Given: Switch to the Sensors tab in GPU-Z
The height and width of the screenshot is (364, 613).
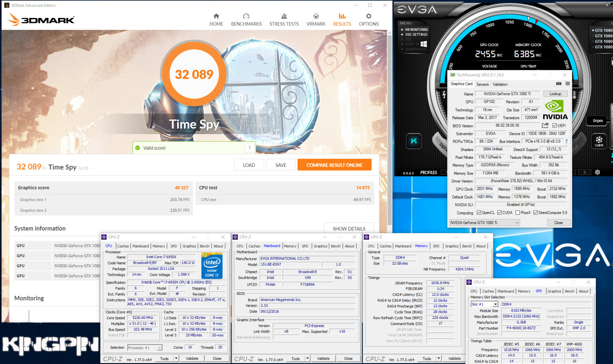Looking at the screenshot, I should point(482,84).
